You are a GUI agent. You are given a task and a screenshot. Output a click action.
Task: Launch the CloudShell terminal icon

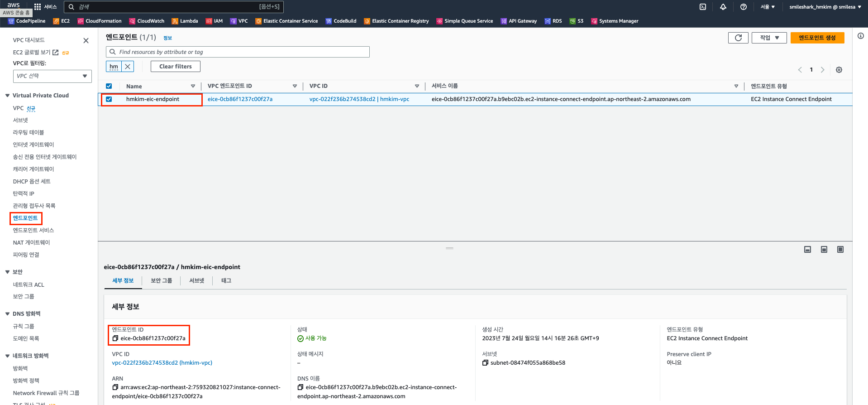tap(703, 7)
